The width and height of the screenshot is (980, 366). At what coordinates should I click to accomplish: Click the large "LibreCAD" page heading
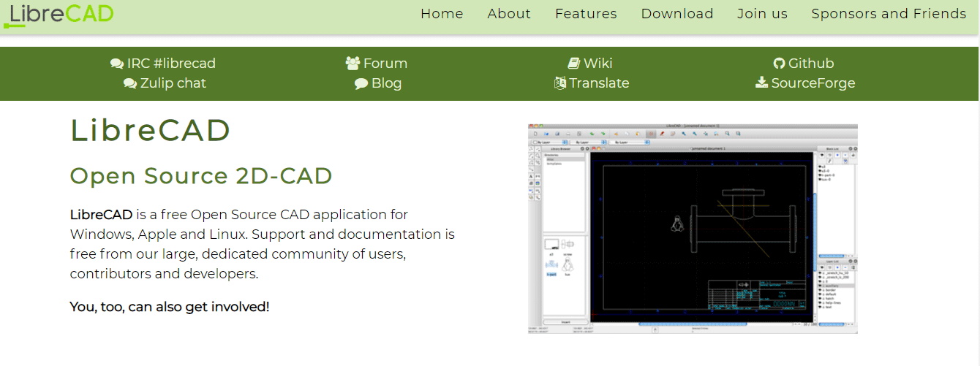(151, 130)
